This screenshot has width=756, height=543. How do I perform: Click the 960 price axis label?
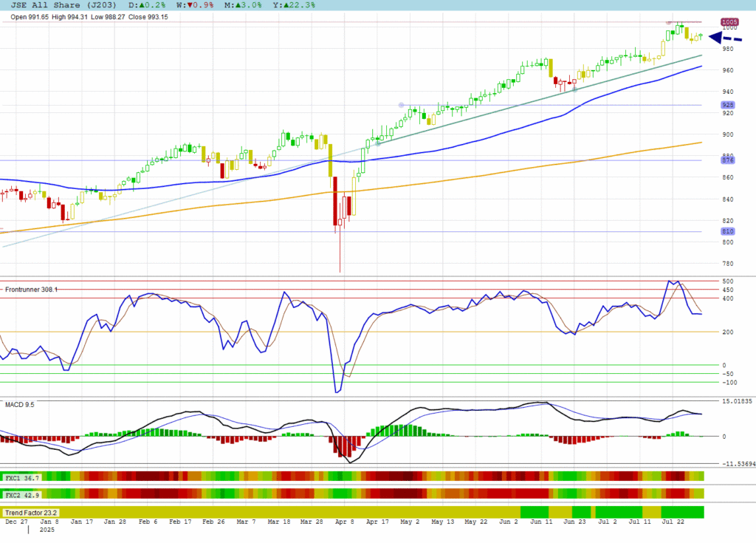click(x=727, y=70)
